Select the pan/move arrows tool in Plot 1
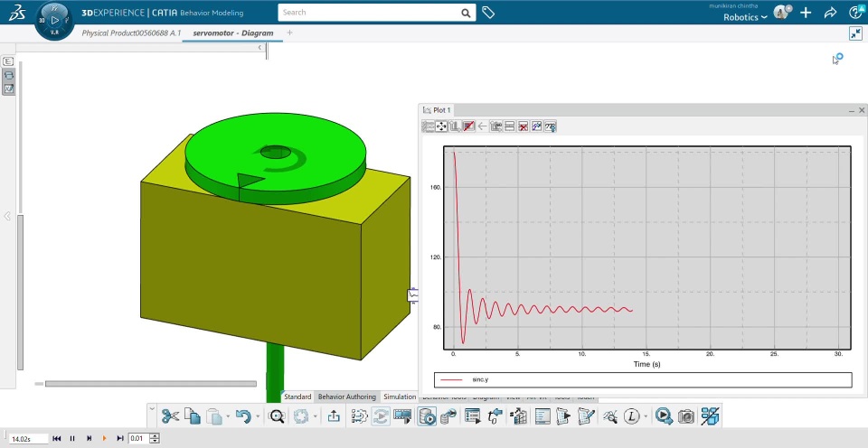The image size is (868, 448). coord(441,126)
